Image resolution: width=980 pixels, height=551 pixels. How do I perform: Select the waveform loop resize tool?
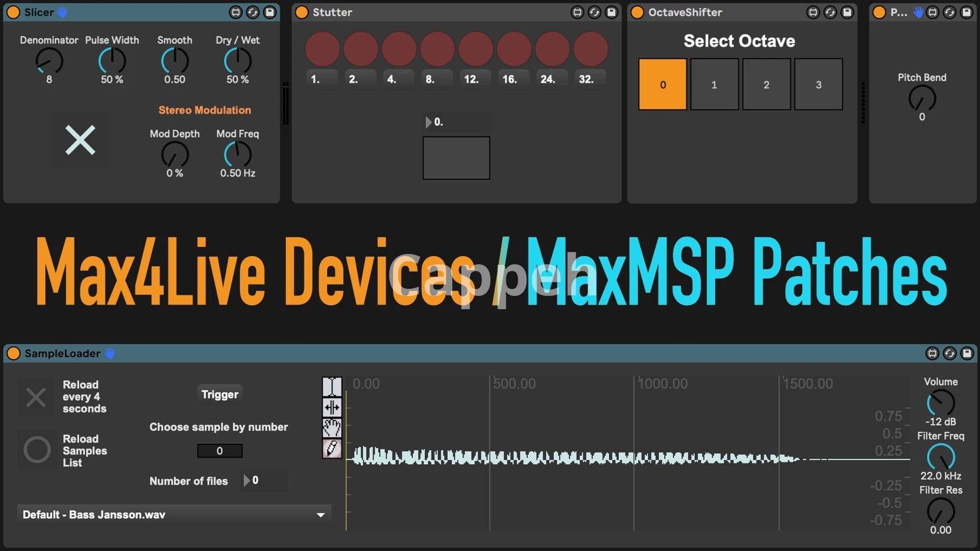point(332,408)
